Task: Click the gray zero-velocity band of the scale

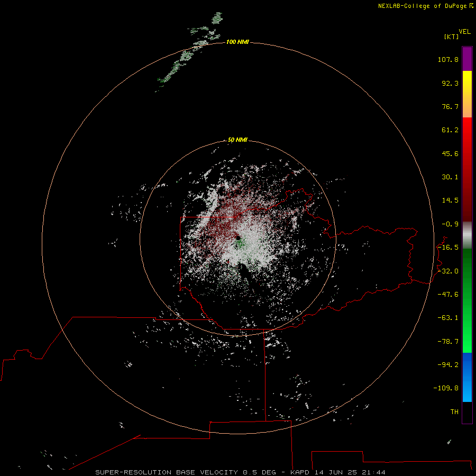Action: coord(467,235)
